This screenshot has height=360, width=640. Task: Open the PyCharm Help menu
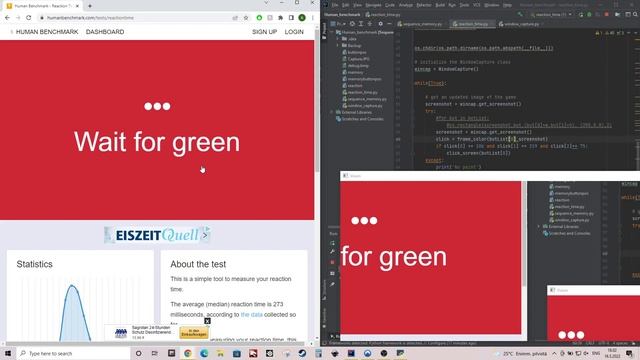(x=507, y=5)
